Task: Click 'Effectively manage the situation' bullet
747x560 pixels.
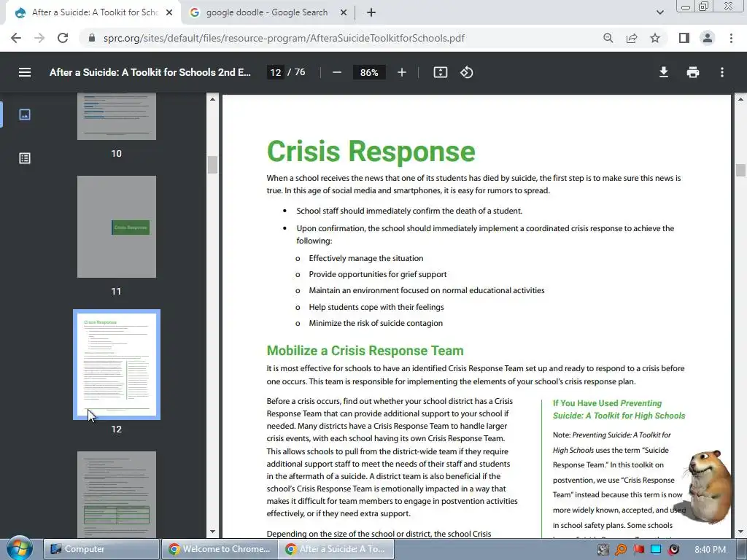Action: point(366,258)
